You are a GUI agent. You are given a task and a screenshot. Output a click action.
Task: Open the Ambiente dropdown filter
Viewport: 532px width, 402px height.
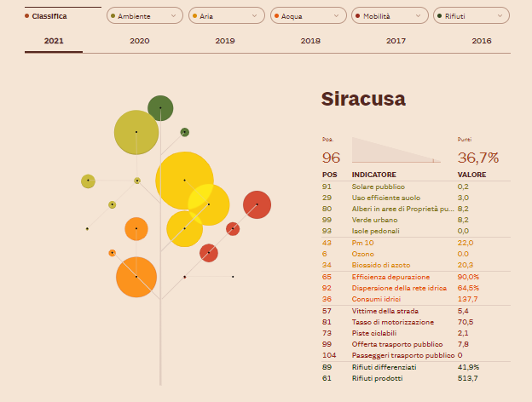click(x=143, y=15)
